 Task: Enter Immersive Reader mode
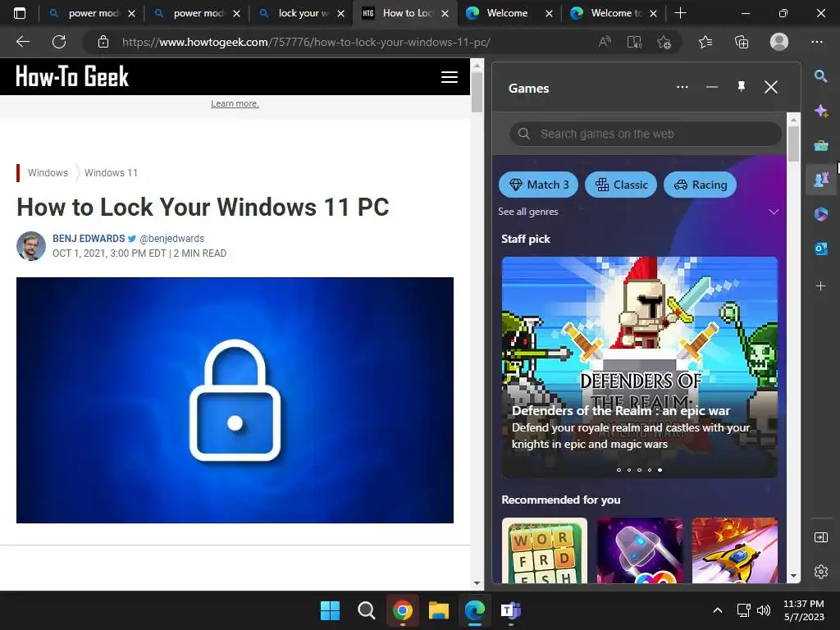point(634,42)
